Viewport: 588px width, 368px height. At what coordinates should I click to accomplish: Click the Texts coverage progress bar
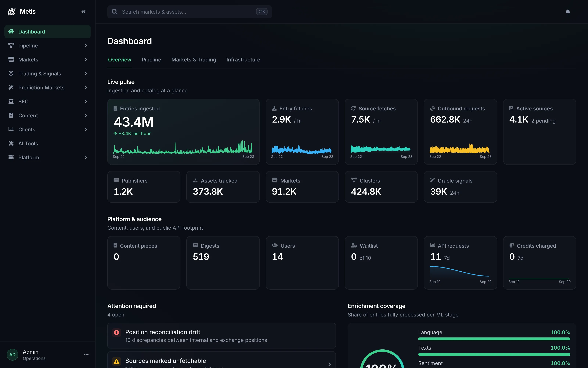[494, 354]
